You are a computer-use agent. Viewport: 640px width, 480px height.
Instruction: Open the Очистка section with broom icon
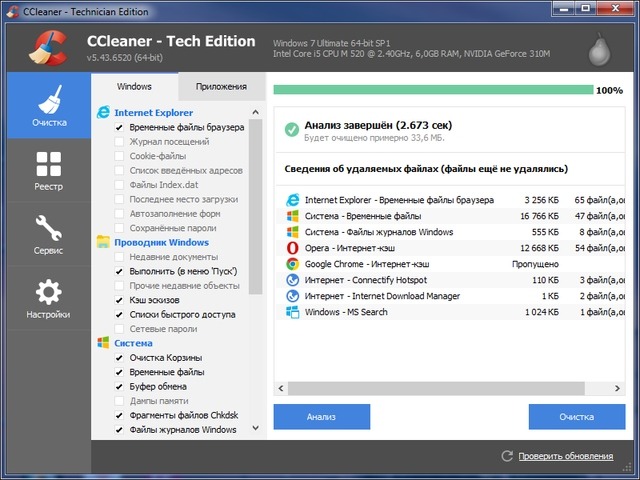pos(47,109)
